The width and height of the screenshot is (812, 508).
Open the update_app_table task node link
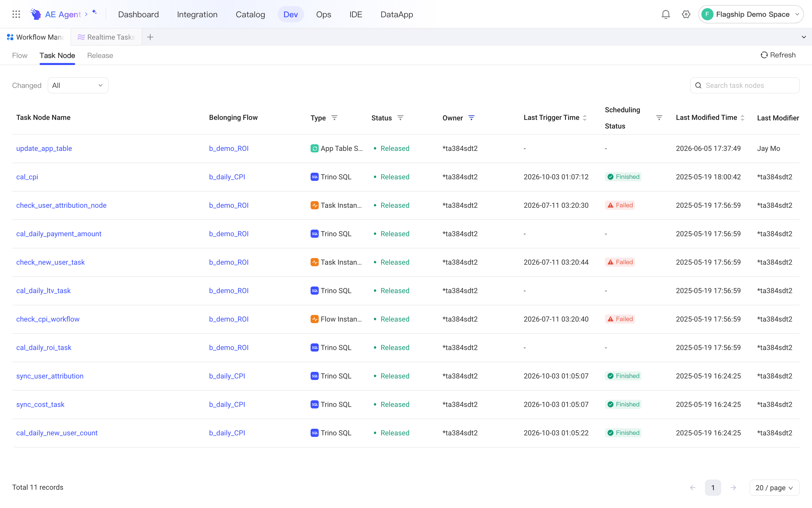coord(44,149)
